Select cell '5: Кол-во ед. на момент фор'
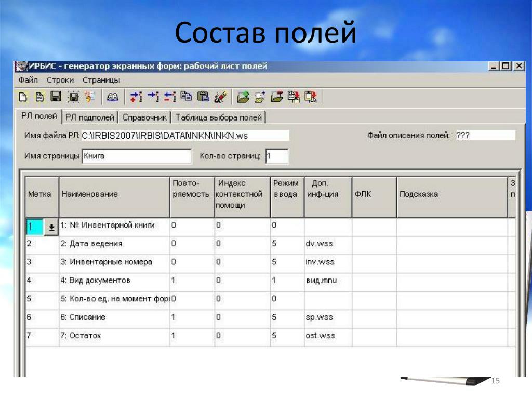This screenshot has height=399, width=532. [x=114, y=300]
